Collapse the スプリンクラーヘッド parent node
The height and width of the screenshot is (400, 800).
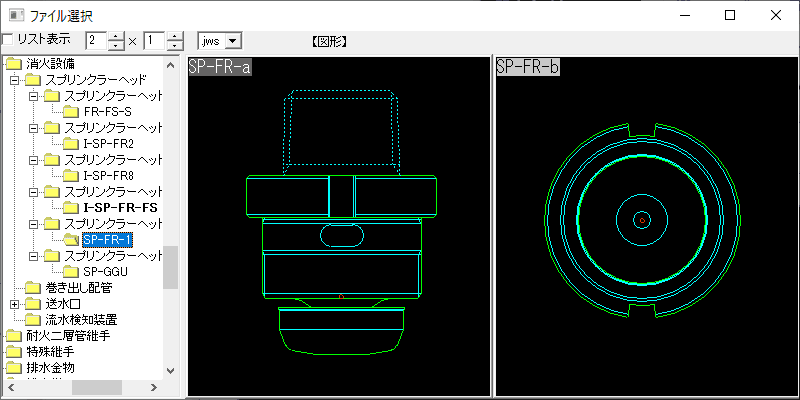click(x=14, y=79)
